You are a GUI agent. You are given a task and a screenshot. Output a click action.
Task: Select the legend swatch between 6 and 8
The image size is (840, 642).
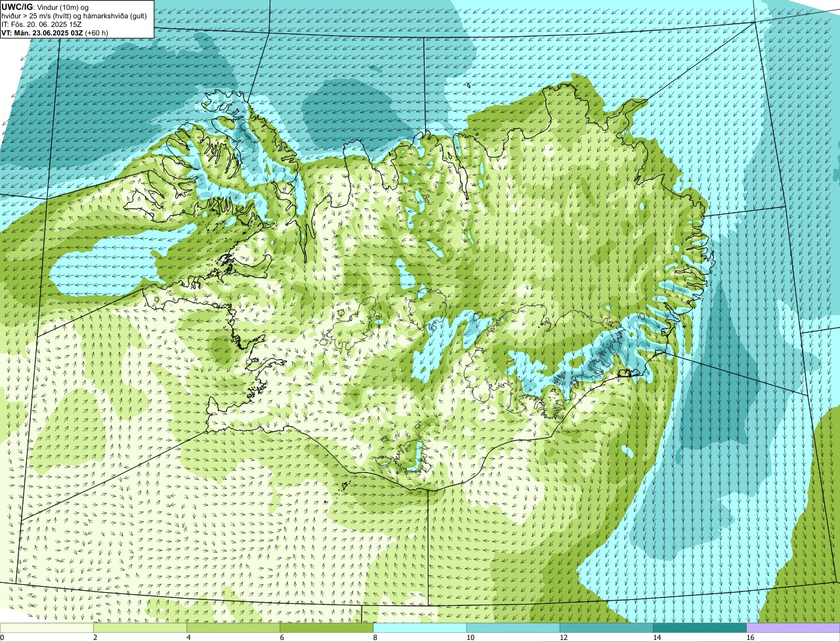[x=327, y=628]
